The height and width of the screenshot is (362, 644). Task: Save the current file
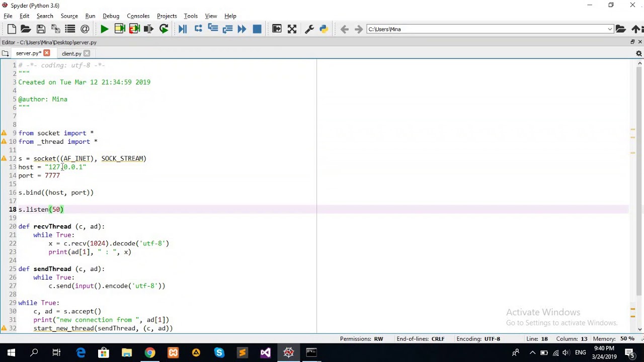41,29
